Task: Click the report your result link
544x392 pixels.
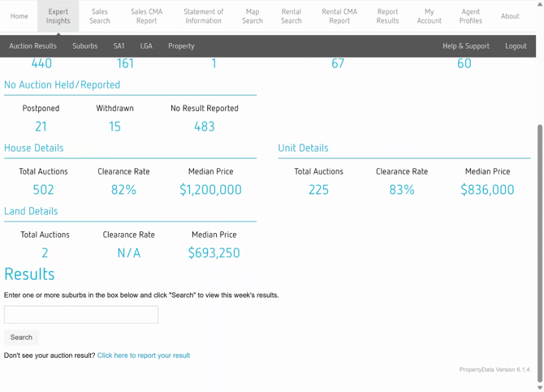Action: tap(144, 355)
